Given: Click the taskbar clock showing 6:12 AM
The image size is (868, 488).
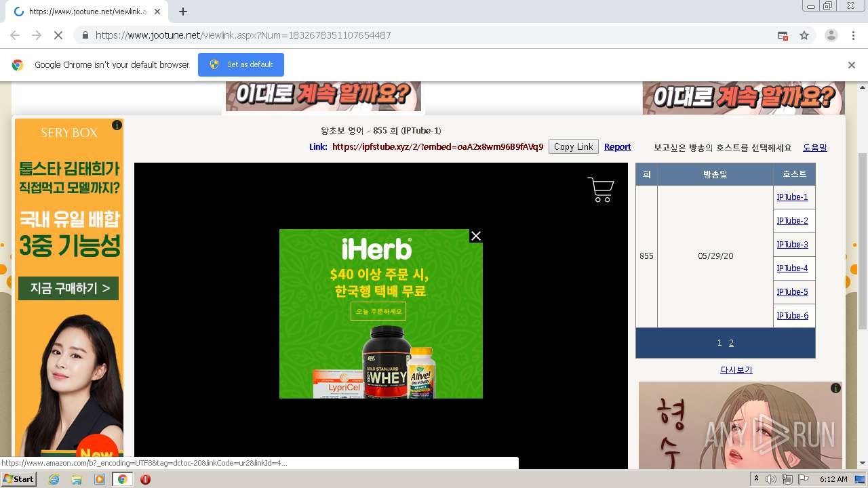Looking at the screenshot, I should (833, 479).
